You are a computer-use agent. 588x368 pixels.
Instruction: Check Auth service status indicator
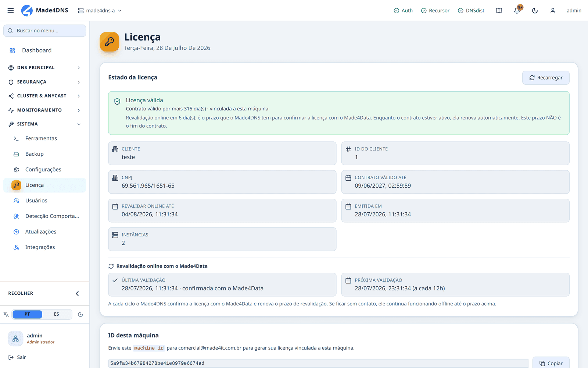(403, 11)
